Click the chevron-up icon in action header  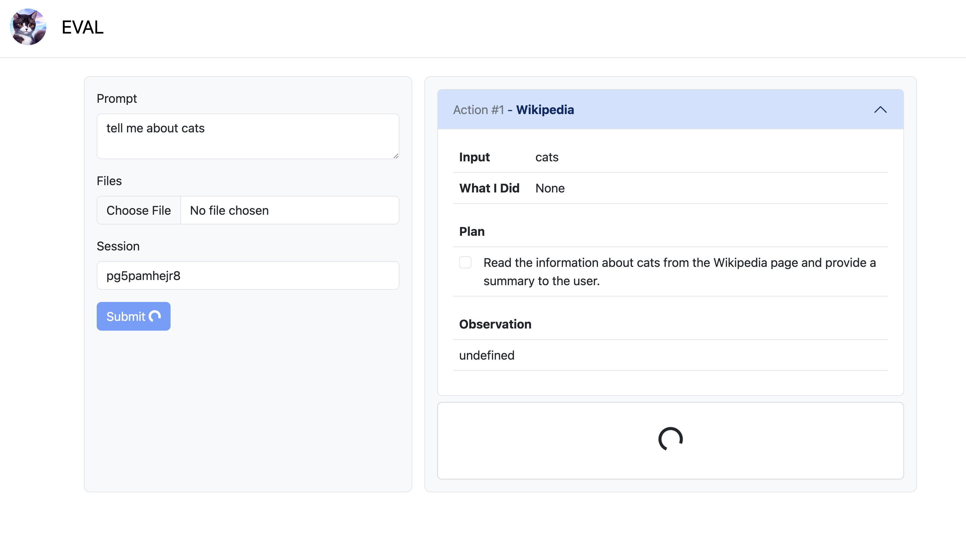(880, 109)
